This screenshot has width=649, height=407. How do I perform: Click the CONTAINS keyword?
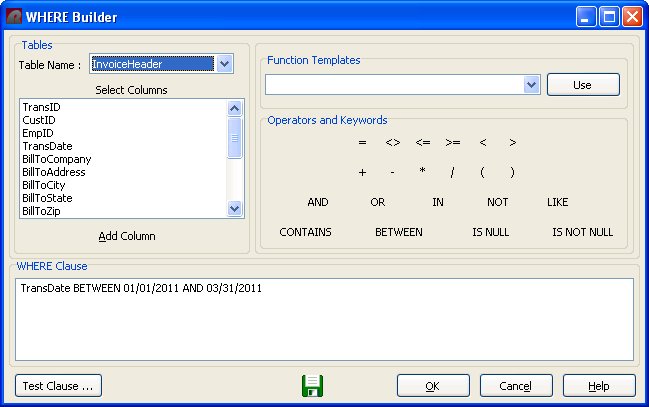305,232
